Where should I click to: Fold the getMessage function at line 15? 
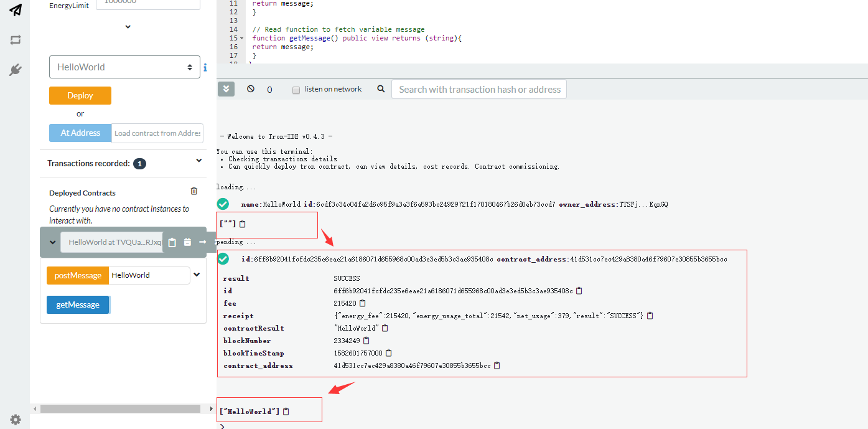(242, 39)
